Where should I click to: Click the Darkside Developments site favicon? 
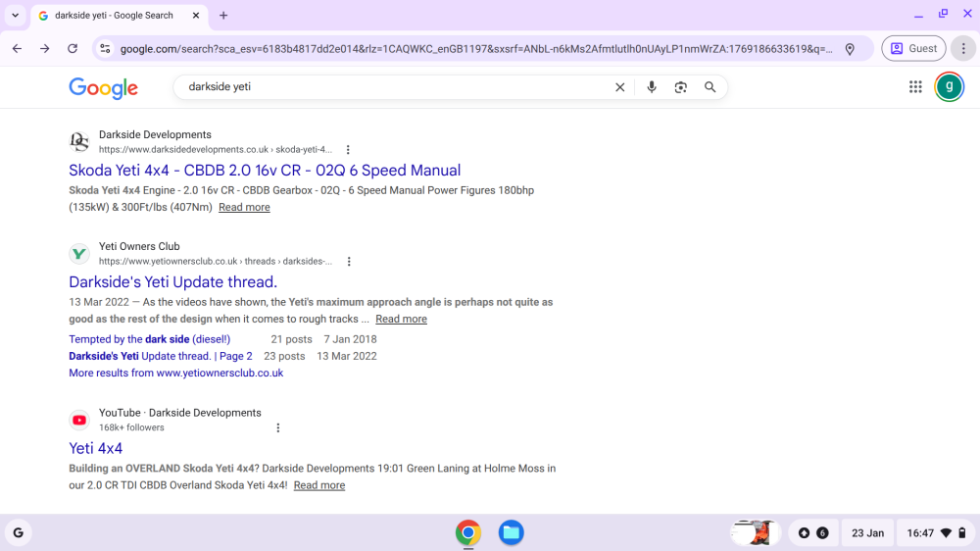(x=79, y=142)
